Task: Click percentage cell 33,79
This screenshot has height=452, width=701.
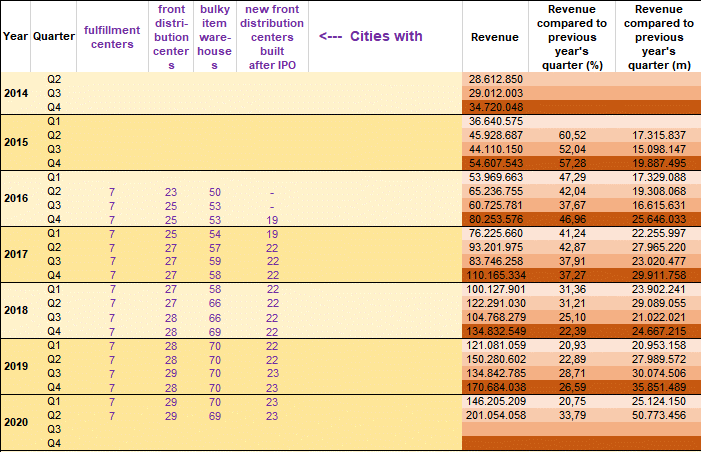Action: pos(572,415)
